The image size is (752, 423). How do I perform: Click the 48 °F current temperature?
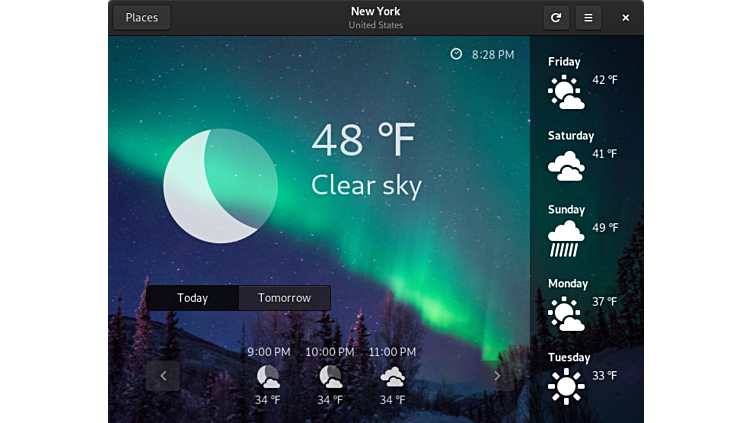pos(362,141)
